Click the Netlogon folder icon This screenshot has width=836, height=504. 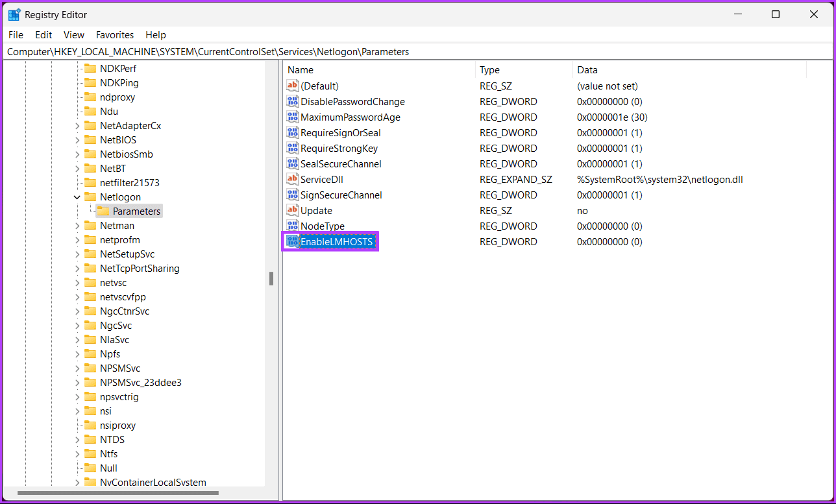[90, 197]
